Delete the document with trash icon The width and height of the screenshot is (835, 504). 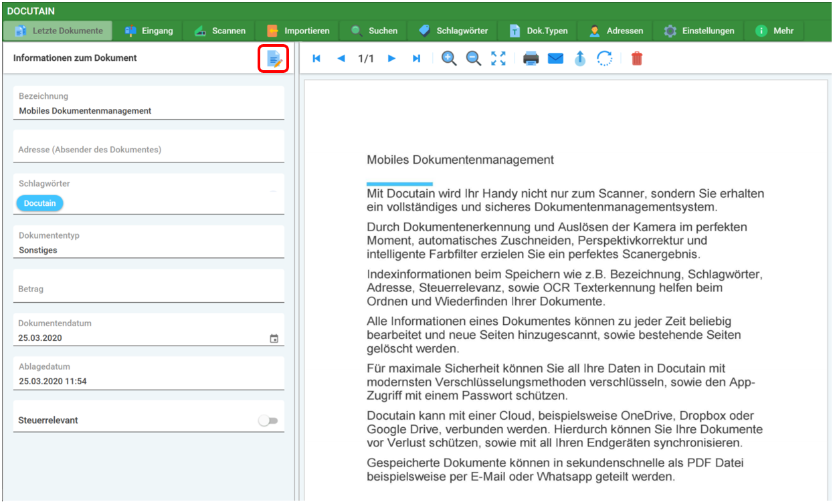point(637,59)
